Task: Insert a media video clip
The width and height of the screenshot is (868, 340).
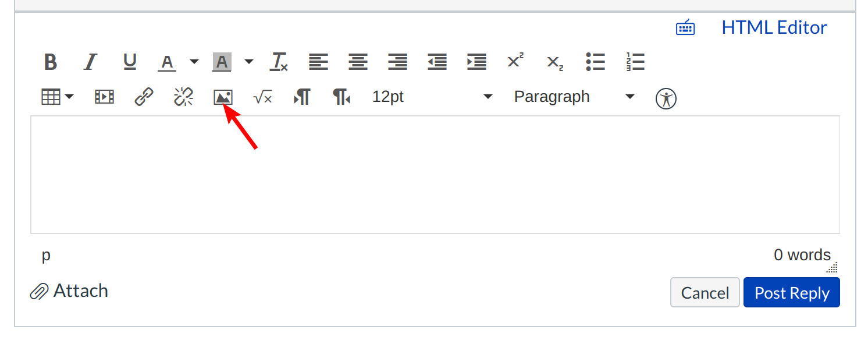Action: click(x=104, y=97)
